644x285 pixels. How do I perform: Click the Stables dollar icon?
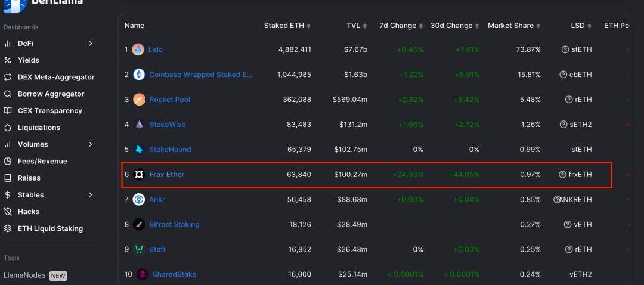[x=7, y=195]
